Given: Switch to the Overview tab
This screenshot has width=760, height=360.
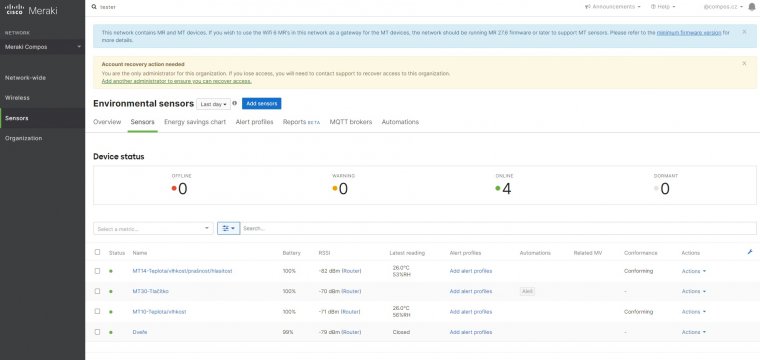Looking at the screenshot, I should 107,122.
